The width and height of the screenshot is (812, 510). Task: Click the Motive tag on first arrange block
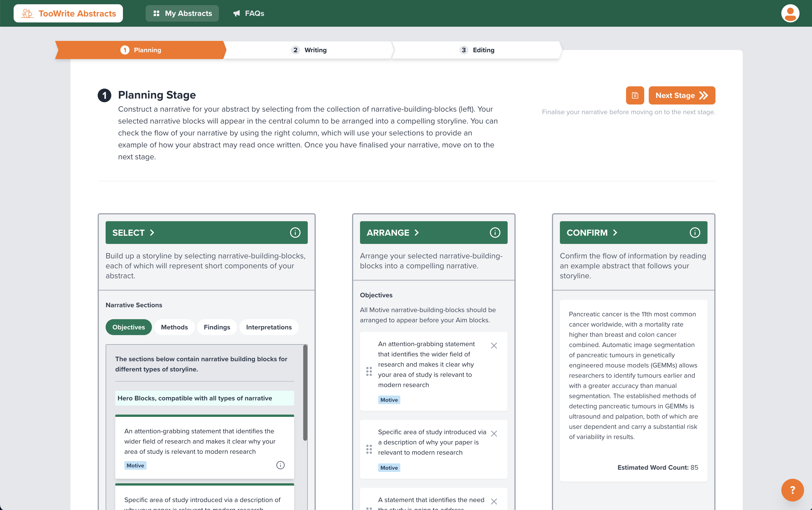389,400
